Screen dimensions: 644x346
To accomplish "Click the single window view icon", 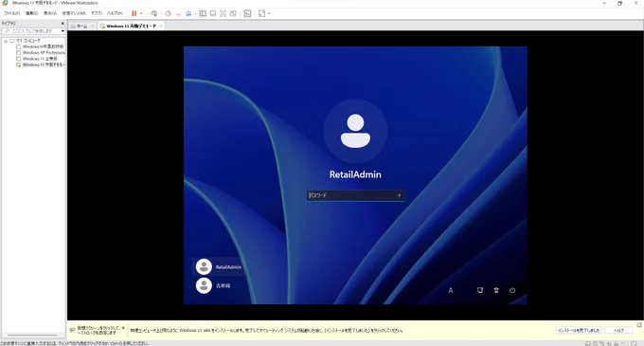I will pyautogui.click(x=213, y=13).
